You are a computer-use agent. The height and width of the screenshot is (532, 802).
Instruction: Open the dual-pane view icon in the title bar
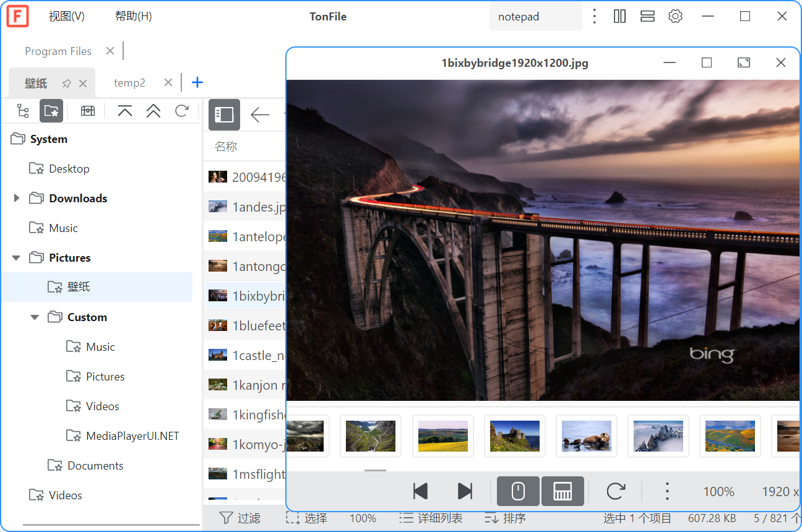[619, 16]
